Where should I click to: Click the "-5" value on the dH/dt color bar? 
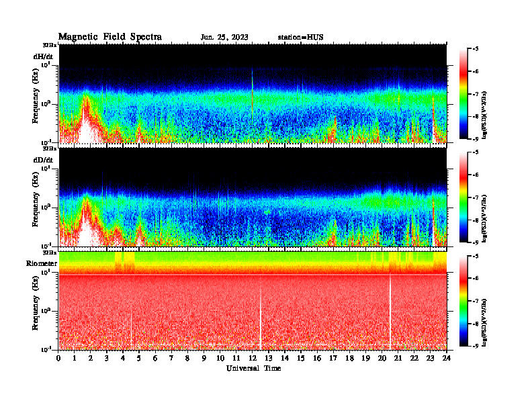pos(476,49)
